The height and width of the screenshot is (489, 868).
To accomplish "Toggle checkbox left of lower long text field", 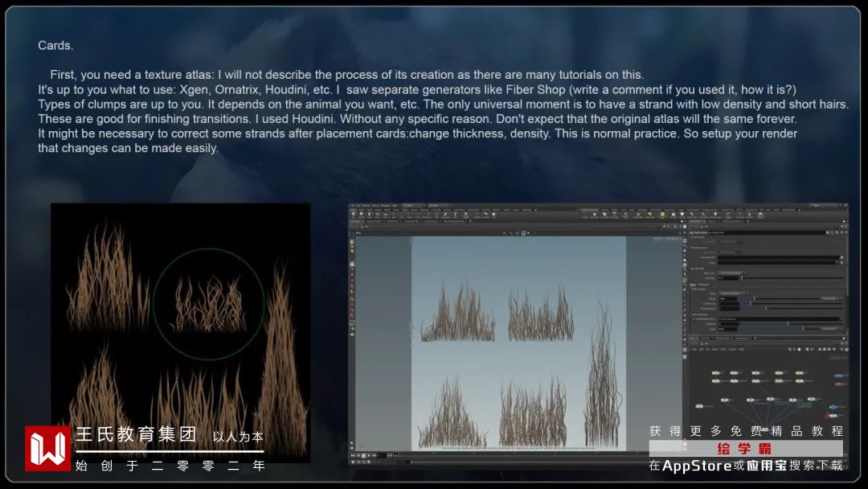I will [693, 319].
